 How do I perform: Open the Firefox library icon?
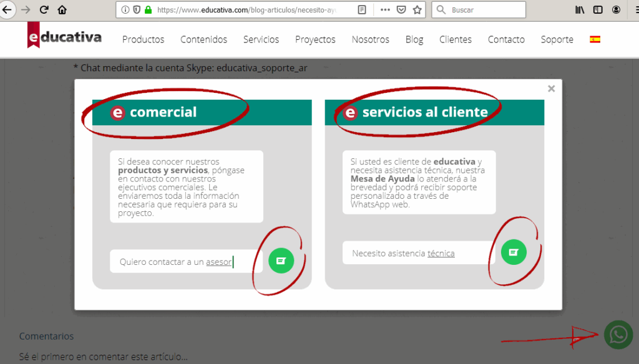[x=580, y=10]
